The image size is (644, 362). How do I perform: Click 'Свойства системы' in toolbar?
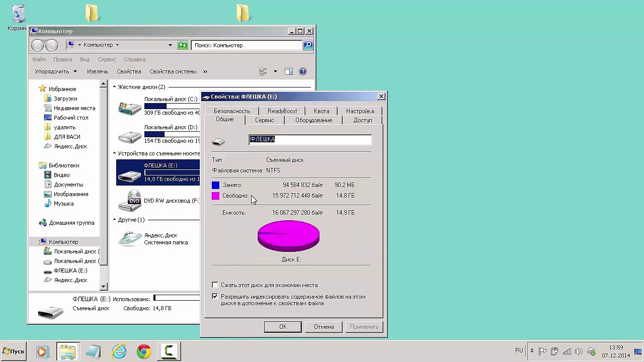(x=173, y=71)
